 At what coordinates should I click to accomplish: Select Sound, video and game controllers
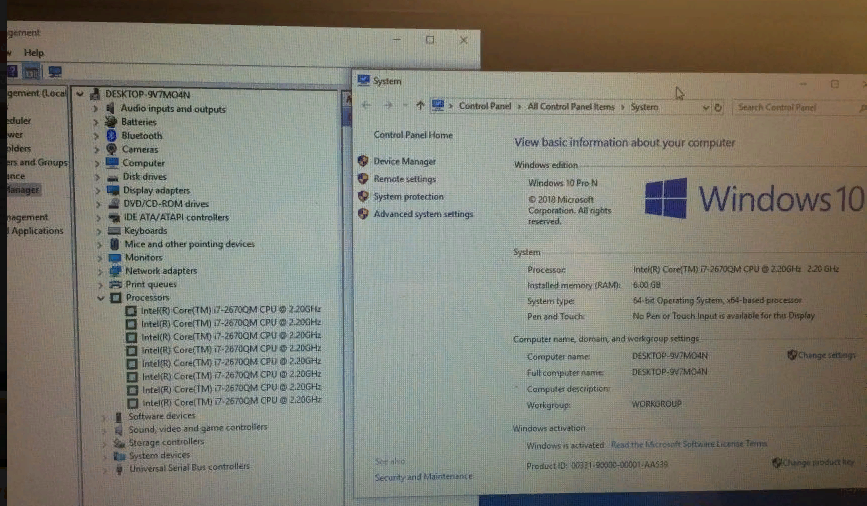click(198, 429)
